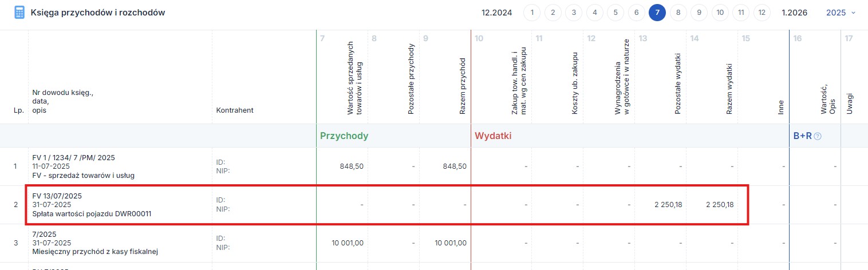868x270 pixels.
Task: Click the calculator ledger icon
Action: (x=19, y=13)
